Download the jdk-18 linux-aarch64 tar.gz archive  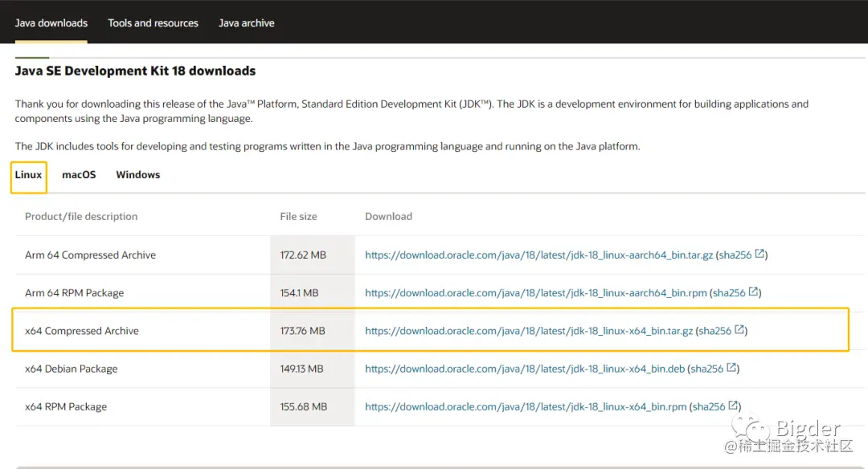click(x=538, y=255)
